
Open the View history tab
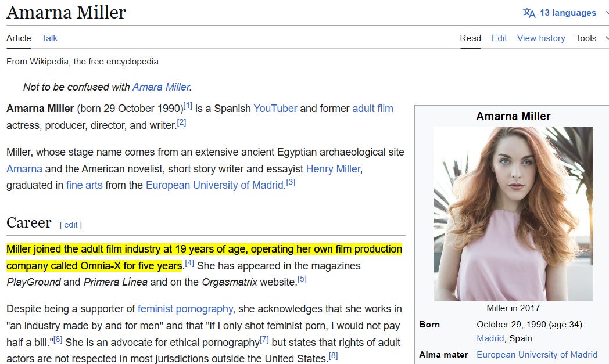[x=541, y=38]
